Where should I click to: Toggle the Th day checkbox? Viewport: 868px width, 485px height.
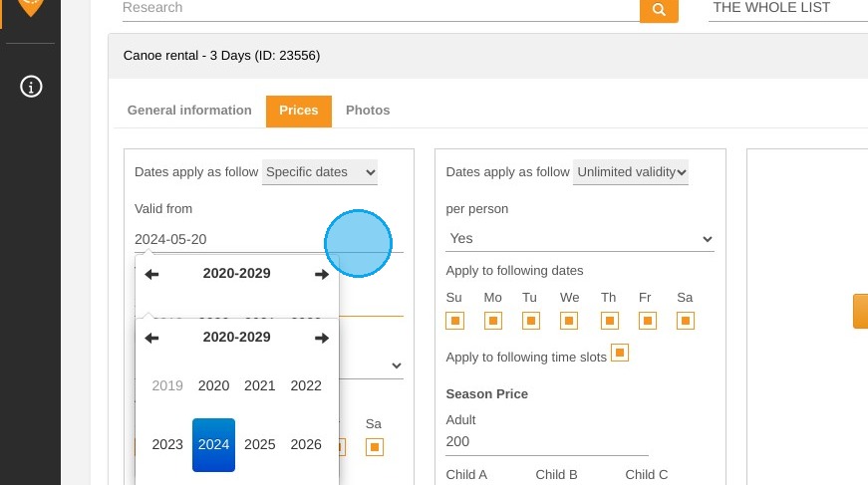(x=610, y=321)
